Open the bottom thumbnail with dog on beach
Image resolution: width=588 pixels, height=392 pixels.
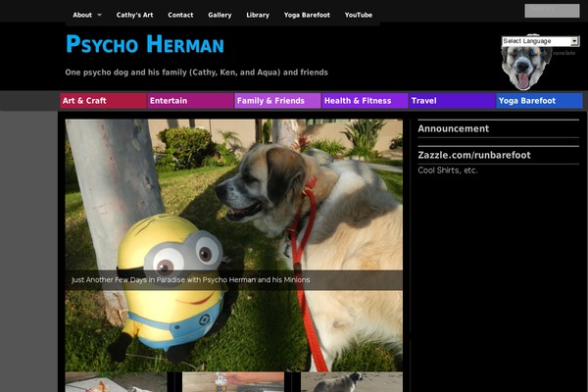pos(352,382)
